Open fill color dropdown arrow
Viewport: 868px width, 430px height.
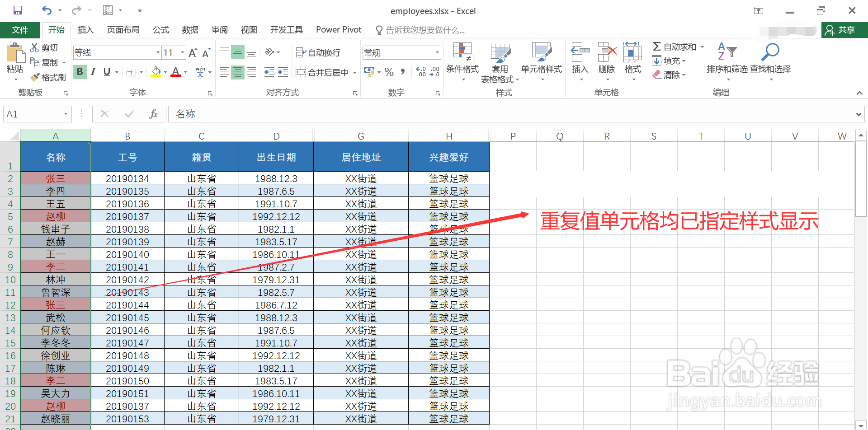click(x=165, y=72)
